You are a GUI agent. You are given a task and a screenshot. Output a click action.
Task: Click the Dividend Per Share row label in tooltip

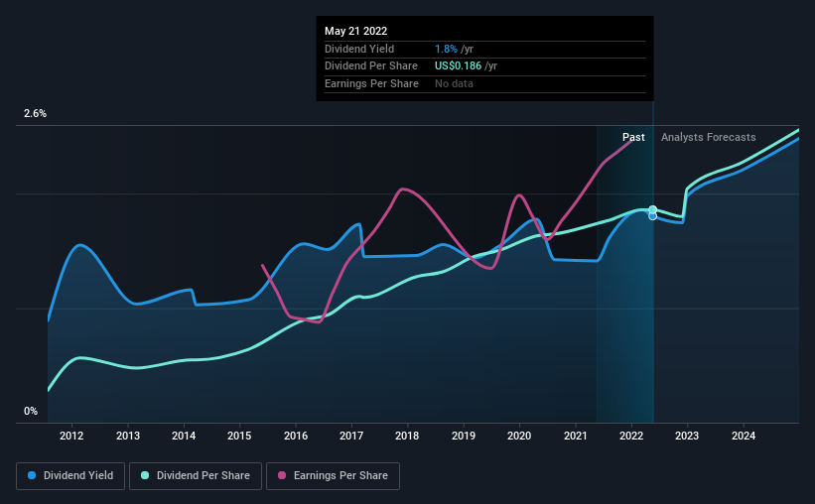click(x=371, y=66)
